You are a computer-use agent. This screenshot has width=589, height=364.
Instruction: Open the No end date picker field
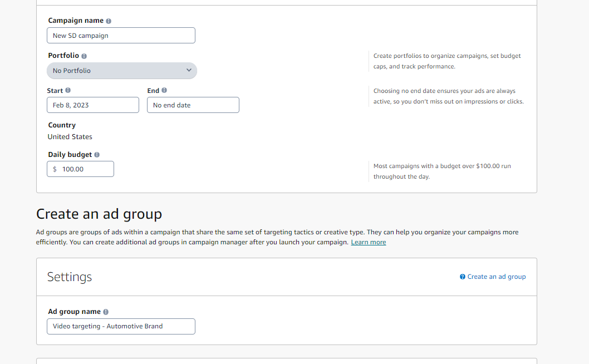[193, 105]
